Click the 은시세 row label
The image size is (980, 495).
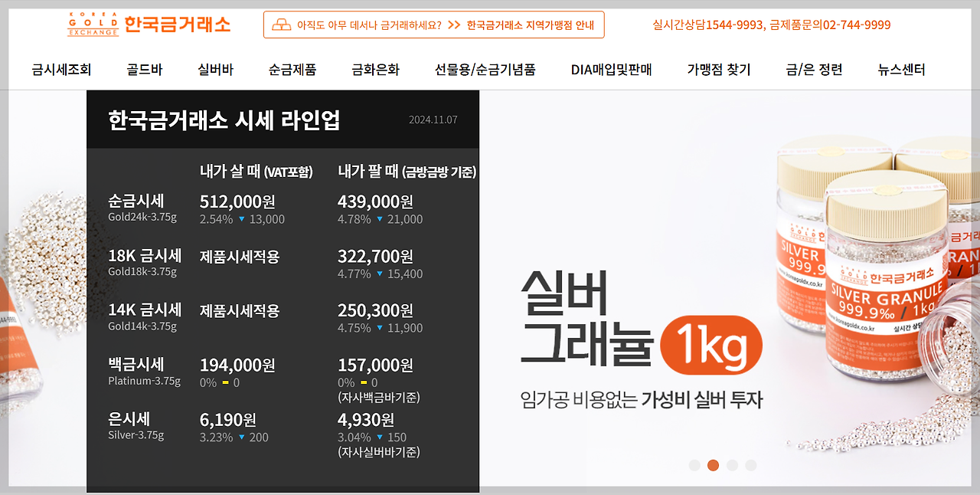(129, 418)
